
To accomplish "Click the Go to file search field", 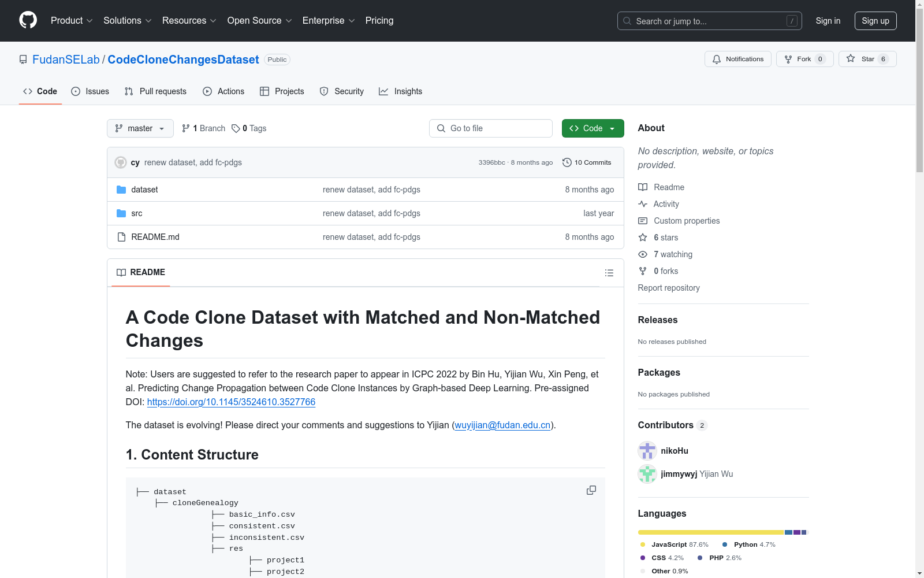I will click(491, 128).
